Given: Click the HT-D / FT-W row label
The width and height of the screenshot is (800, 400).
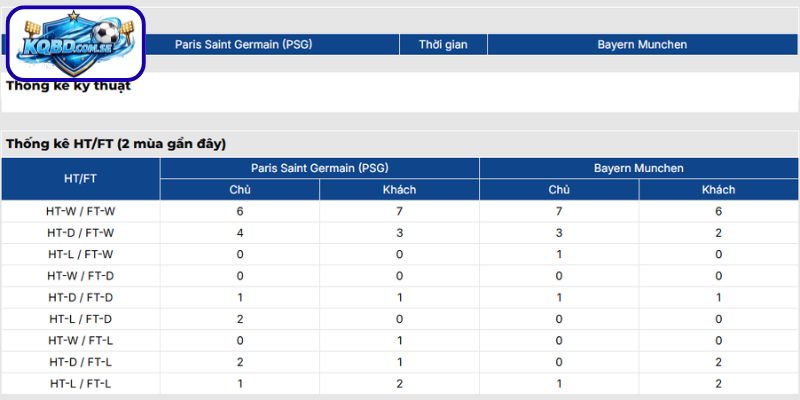Looking at the screenshot, I should pos(80,233).
